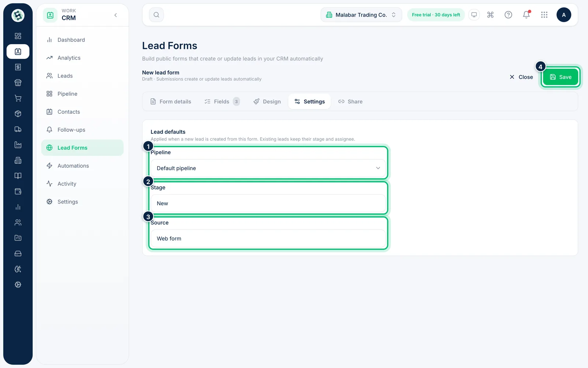Open the factory icon in the dark rail
Viewport: 588px width, 368px height.
[18, 145]
